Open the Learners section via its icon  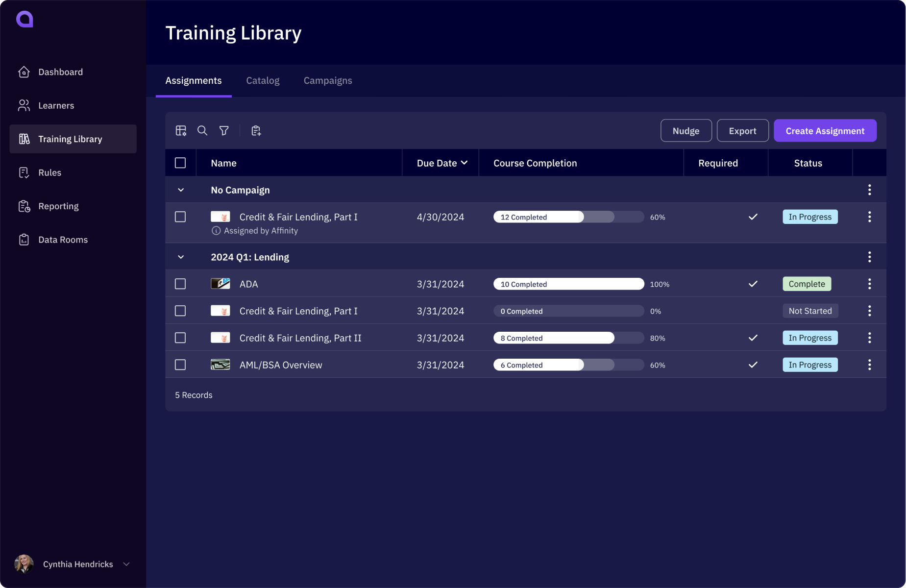[x=24, y=105]
